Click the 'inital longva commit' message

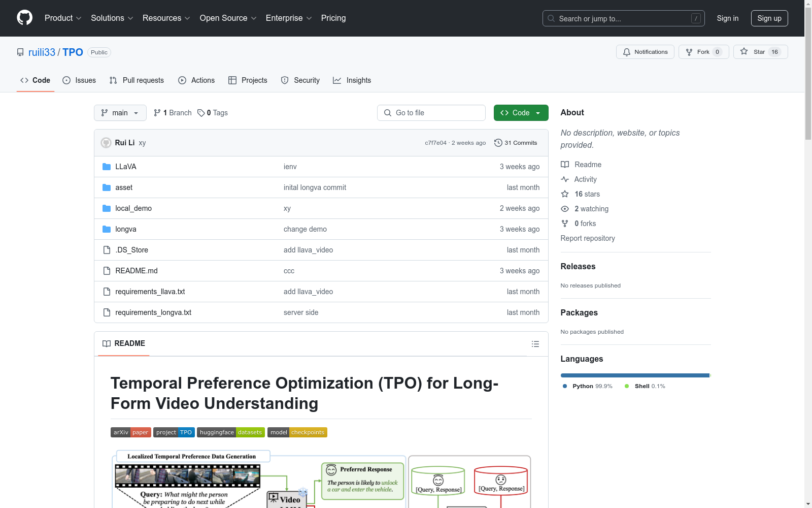point(315,187)
